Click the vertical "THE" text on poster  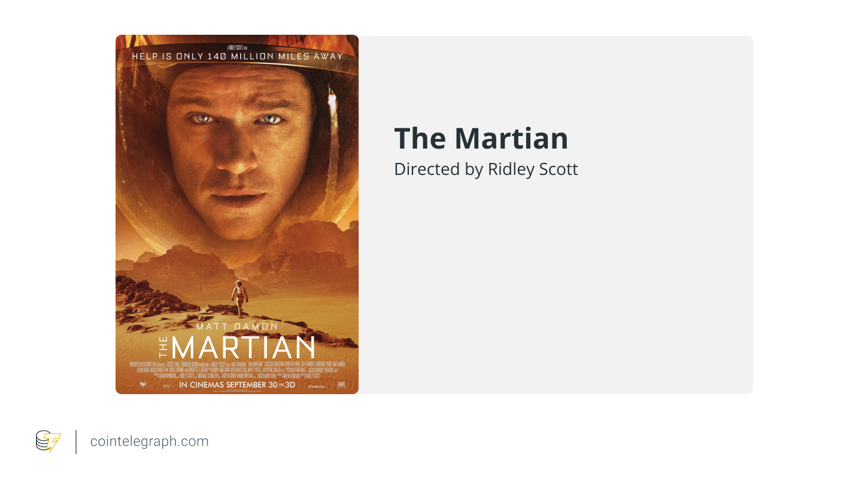coord(164,348)
